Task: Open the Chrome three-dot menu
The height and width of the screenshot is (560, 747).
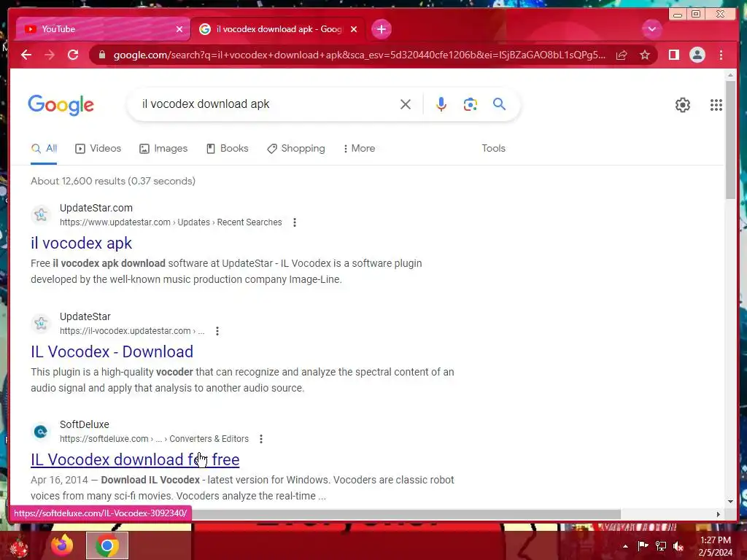Action: click(721, 55)
